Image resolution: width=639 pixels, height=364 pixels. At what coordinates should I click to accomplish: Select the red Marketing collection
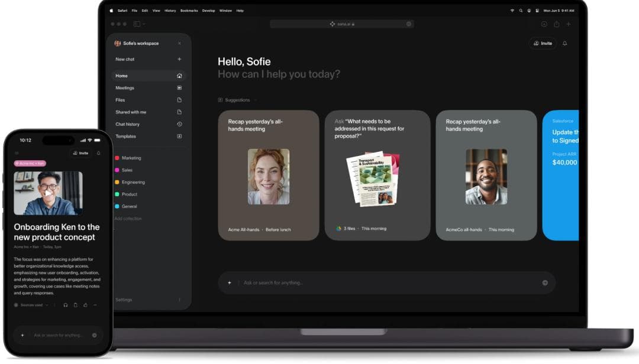[x=131, y=158]
